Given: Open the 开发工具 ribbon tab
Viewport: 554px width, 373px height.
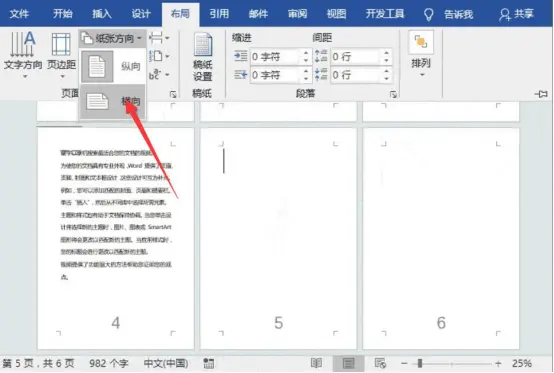Looking at the screenshot, I should point(385,14).
